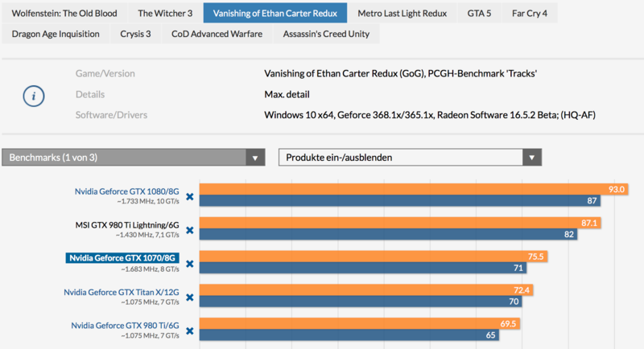644x349 pixels.
Task: Remove Nvidia Geforce GTX 1080/8G with its X icon
Action: pos(190,196)
